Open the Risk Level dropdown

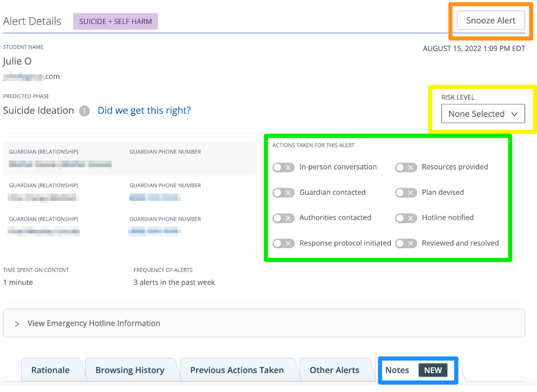click(483, 114)
